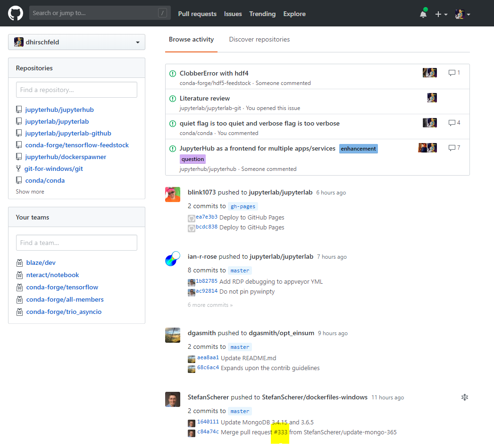Open quiet flag is too quiet issue
Viewport: 494px width, 448px height.
(x=260, y=124)
